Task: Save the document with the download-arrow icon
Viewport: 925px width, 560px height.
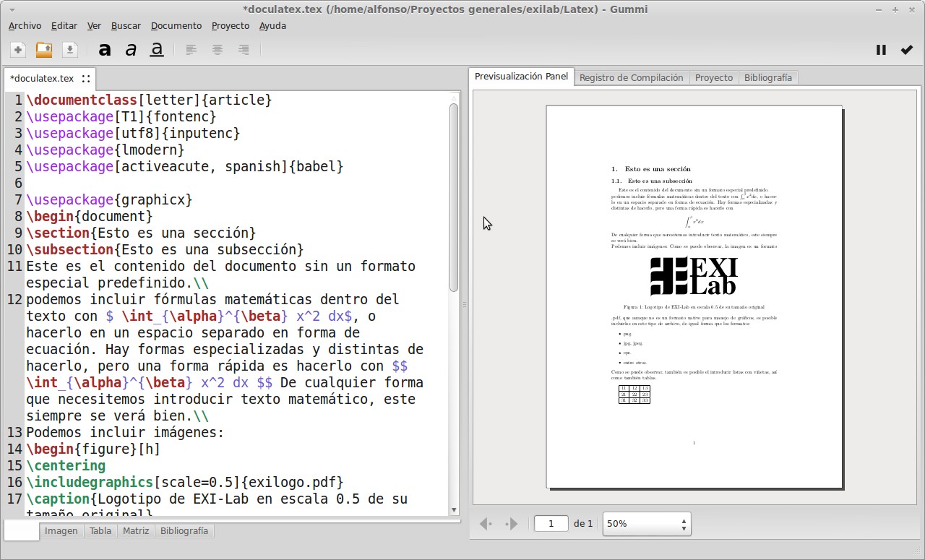Action: [x=69, y=50]
